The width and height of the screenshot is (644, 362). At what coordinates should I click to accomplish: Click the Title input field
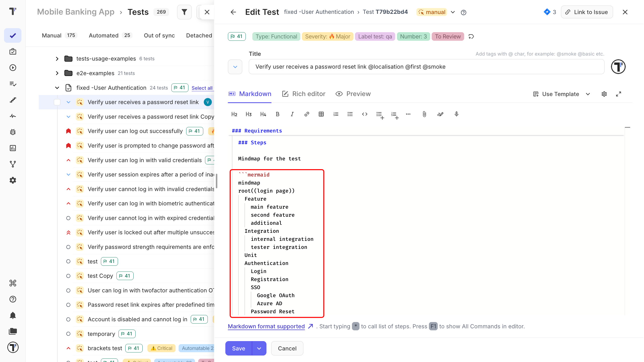(427, 67)
